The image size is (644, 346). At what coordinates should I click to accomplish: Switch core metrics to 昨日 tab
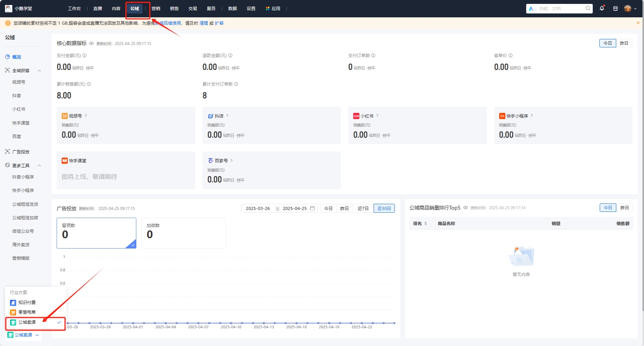pyautogui.click(x=624, y=43)
